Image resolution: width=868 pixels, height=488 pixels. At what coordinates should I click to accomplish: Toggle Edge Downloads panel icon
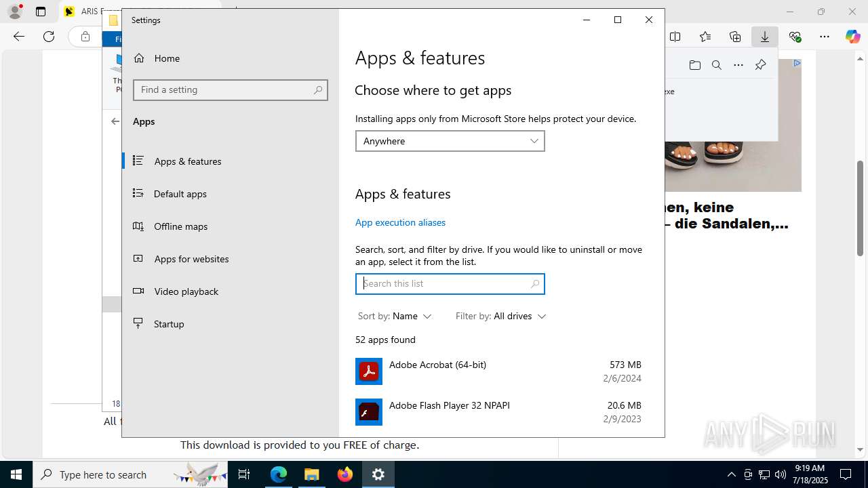[x=765, y=37]
